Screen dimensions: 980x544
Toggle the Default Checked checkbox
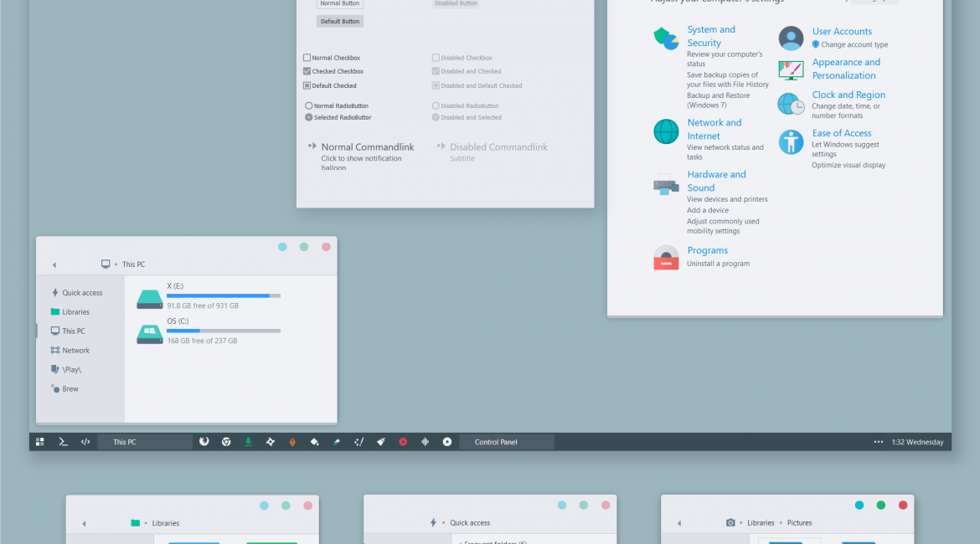tap(307, 85)
